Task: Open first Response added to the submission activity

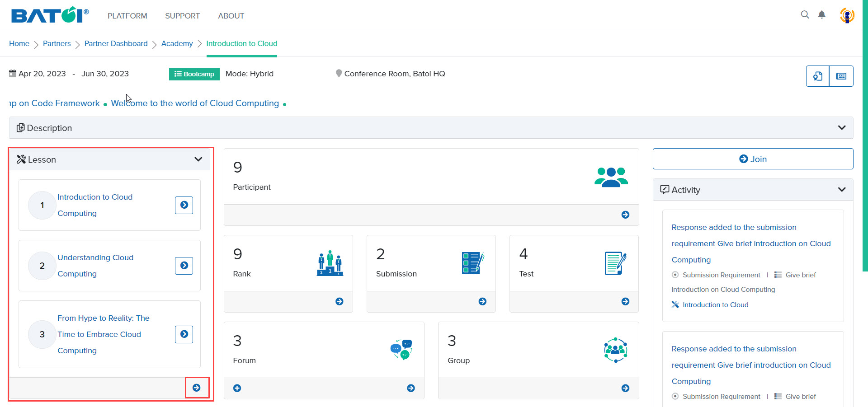Action: tap(751, 243)
